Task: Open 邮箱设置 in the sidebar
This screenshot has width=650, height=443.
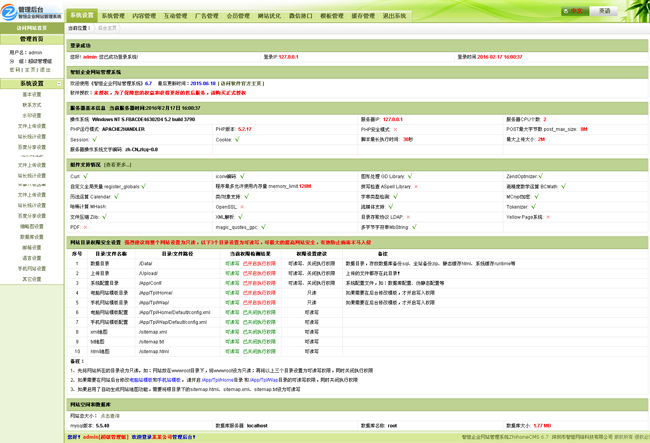Action: (32, 247)
